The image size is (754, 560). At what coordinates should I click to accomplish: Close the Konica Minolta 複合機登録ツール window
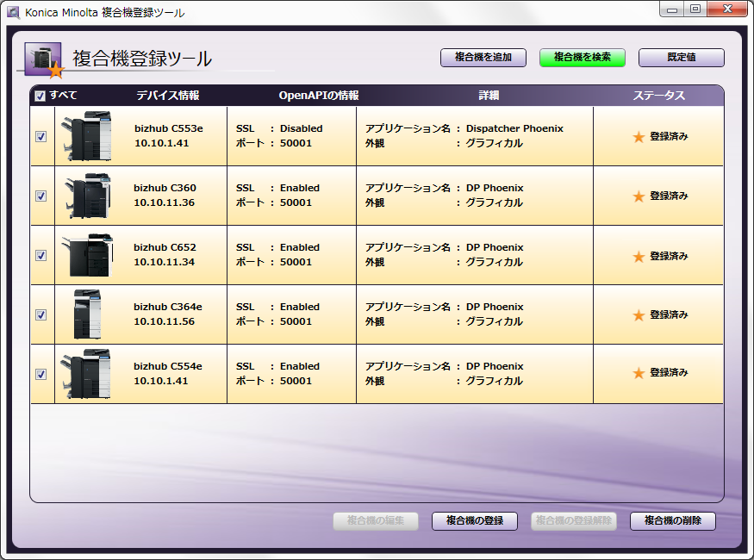coord(727,9)
